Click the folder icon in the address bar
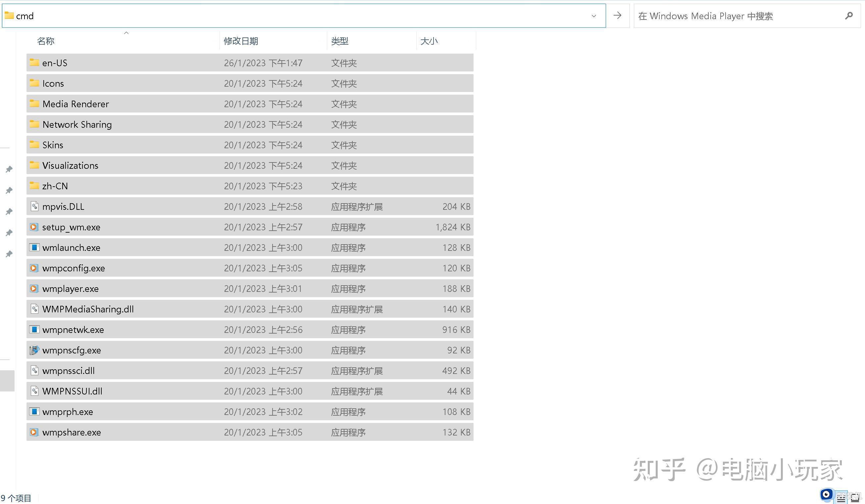The image size is (865, 504). point(9,16)
